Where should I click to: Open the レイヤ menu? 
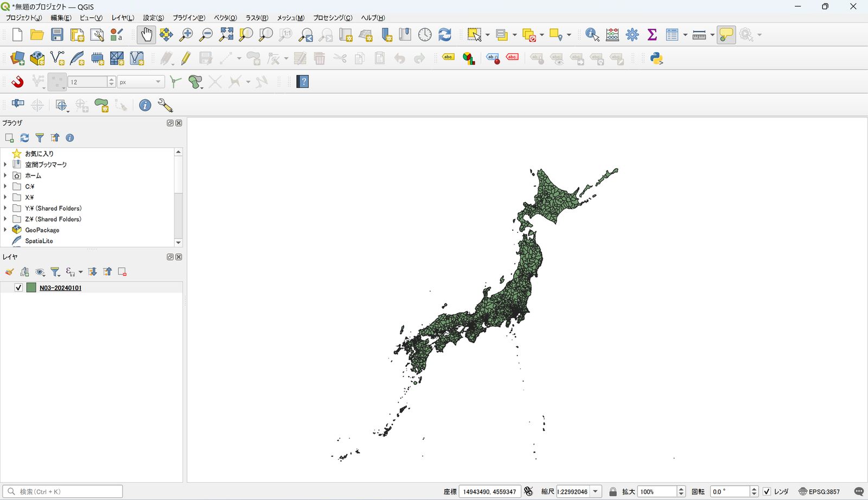(x=123, y=18)
